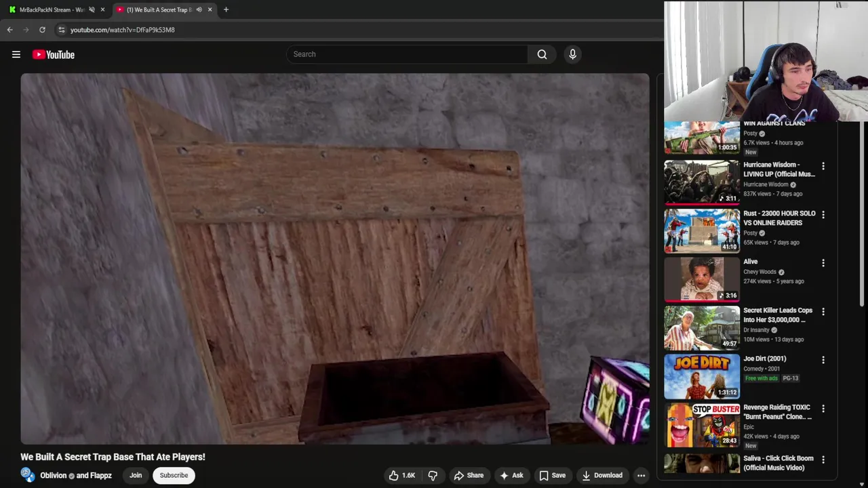Open options menu for Alive video
Viewport: 868px width, 488px height.
[823, 263]
